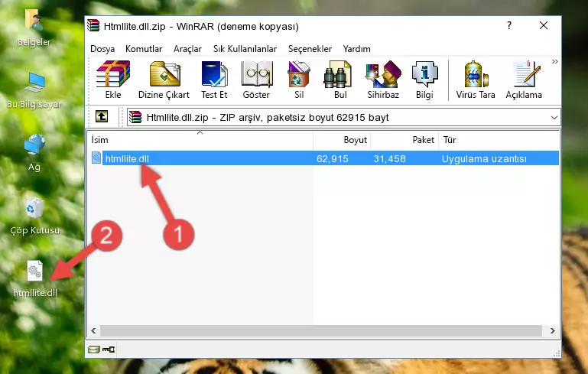The height and width of the screenshot is (374, 588).
Task: Open the Açıklama comment tool
Action: pos(524,80)
